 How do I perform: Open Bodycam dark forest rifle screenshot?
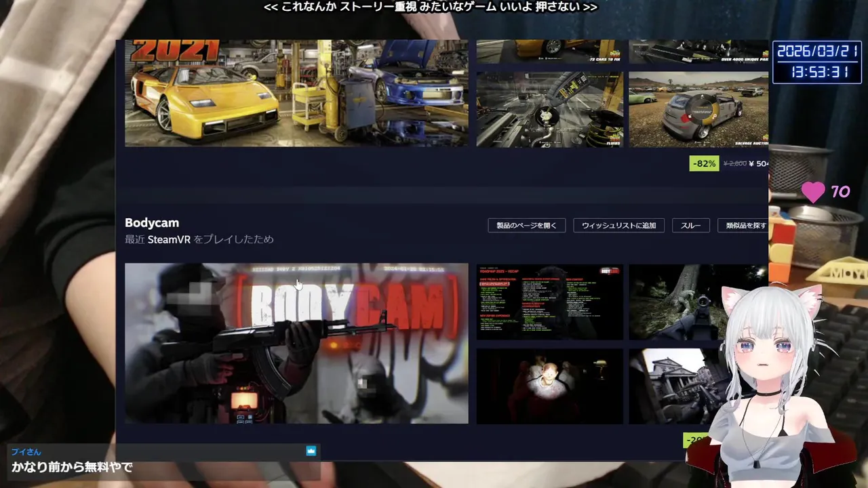(x=698, y=302)
